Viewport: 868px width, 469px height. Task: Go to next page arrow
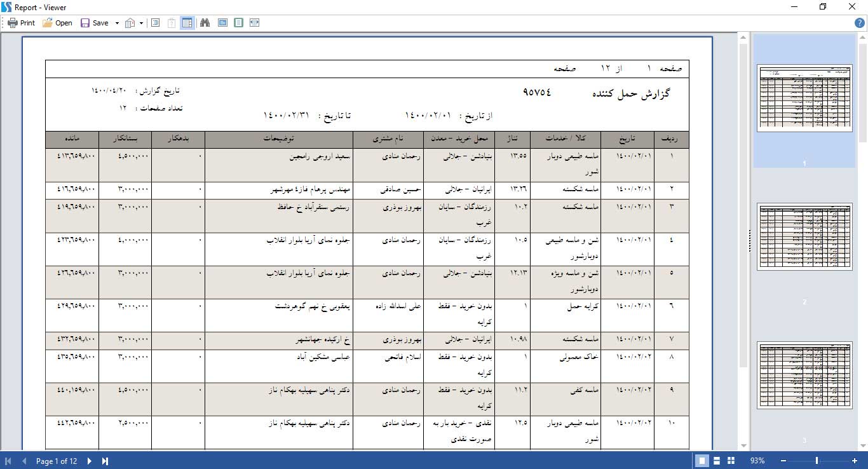[x=90, y=461]
